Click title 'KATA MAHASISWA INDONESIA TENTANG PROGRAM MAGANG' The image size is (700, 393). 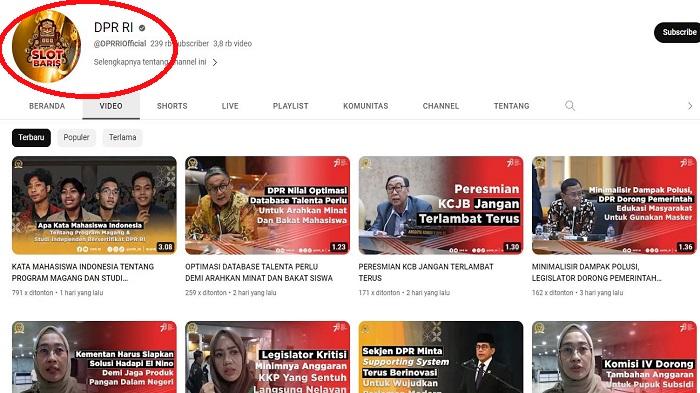pyautogui.click(x=83, y=272)
